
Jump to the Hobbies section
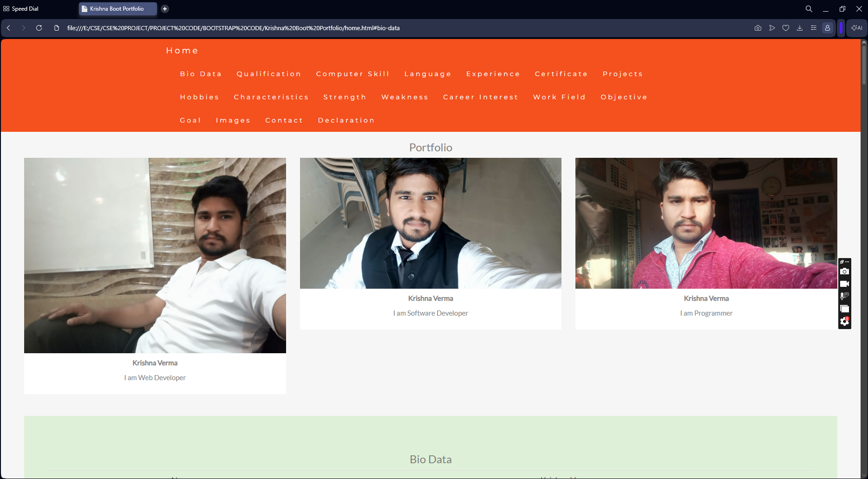[x=200, y=97]
